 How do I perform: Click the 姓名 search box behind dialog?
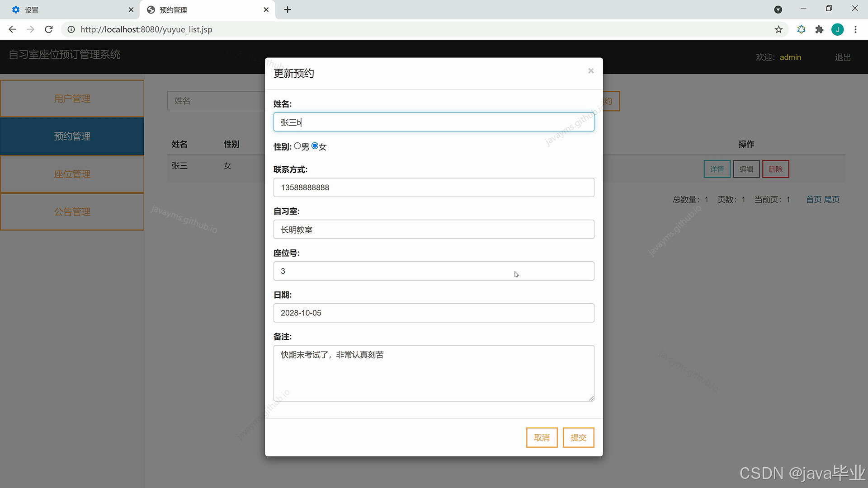click(x=216, y=101)
